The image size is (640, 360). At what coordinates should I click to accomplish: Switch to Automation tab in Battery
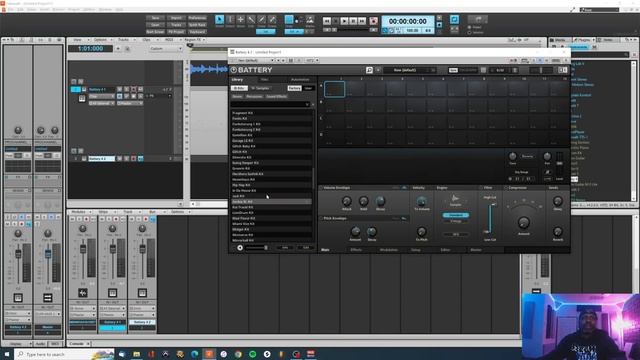[300, 80]
